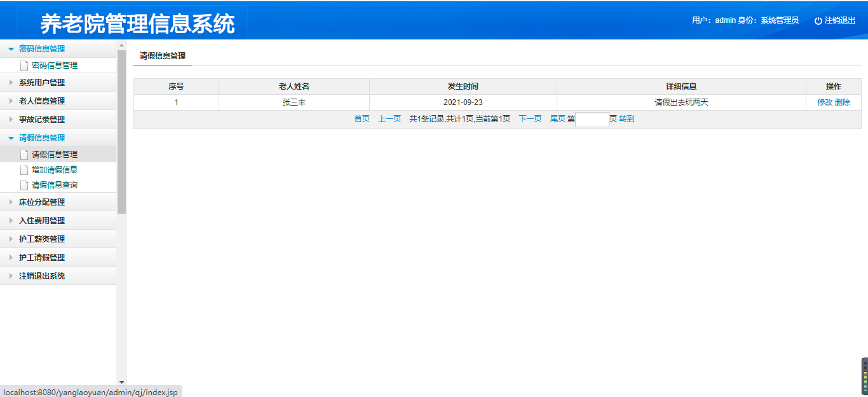Open 请假信息查询 in the sidebar
The height and width of the screenshot is (397, 868).
point(55,185)
